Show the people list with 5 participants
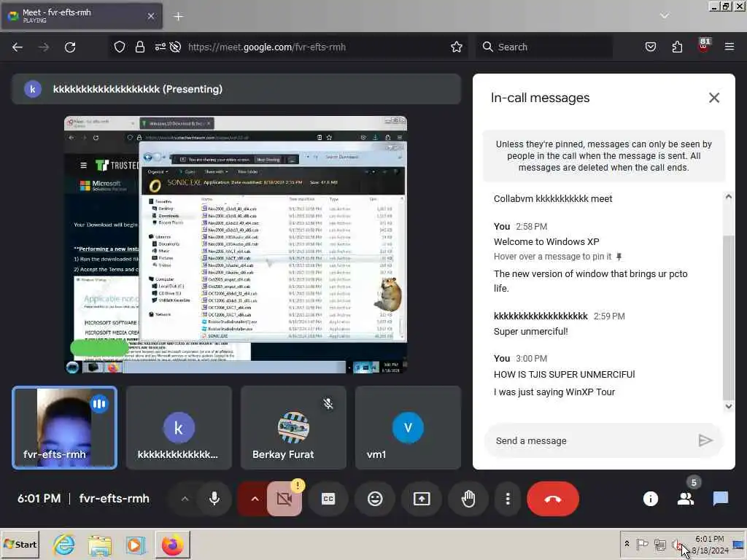The height and width of the screenshot is (560, 747). (686, 499)
